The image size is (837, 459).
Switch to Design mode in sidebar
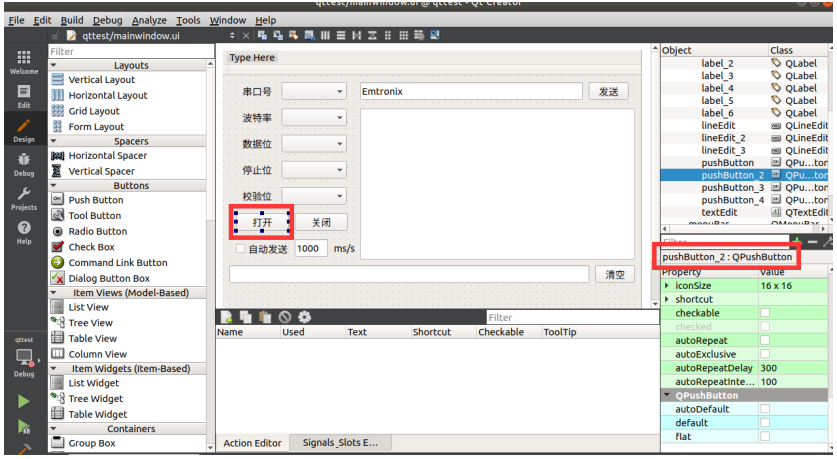pos(23,130)
